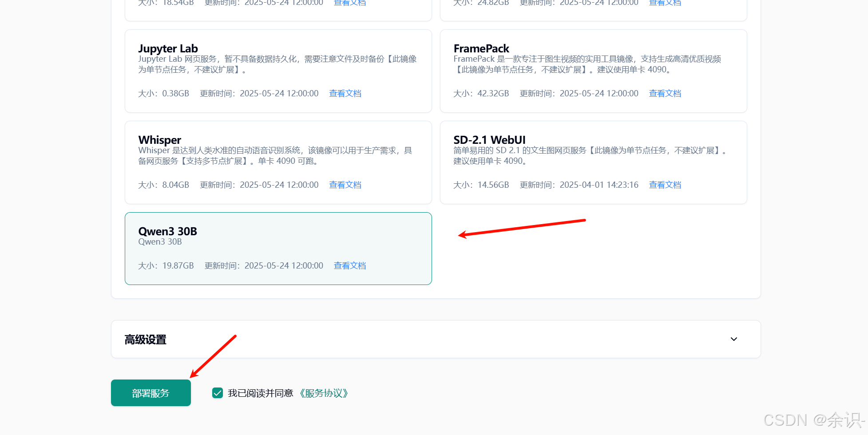
Task: Click the 大小:19.87GB text
Action: tap(166, 265)
